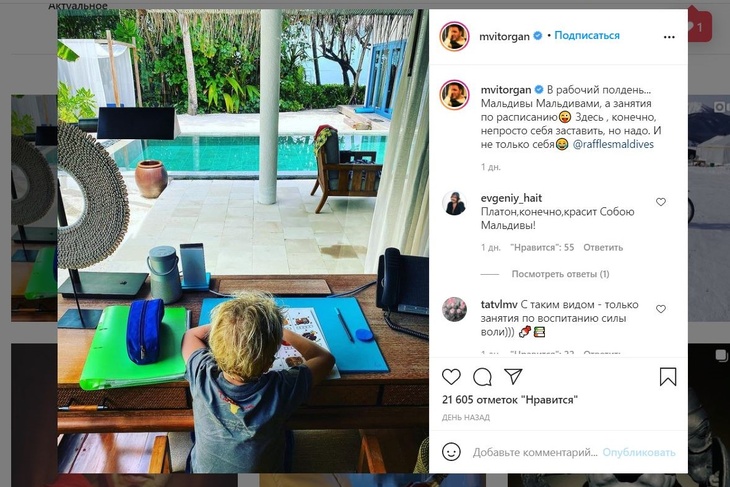This screenshot has width=730, height=487.
Task: Expand Посмотреть ответы (1) replies
Action: [x=560, y=274]
